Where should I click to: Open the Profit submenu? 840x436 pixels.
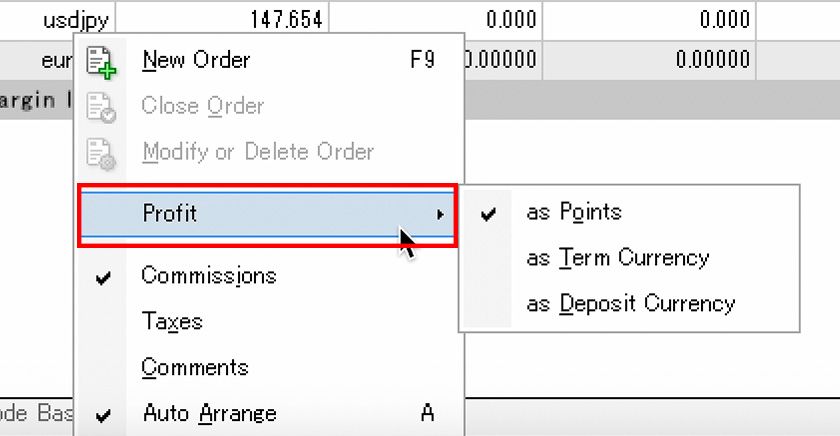(170, 213)
